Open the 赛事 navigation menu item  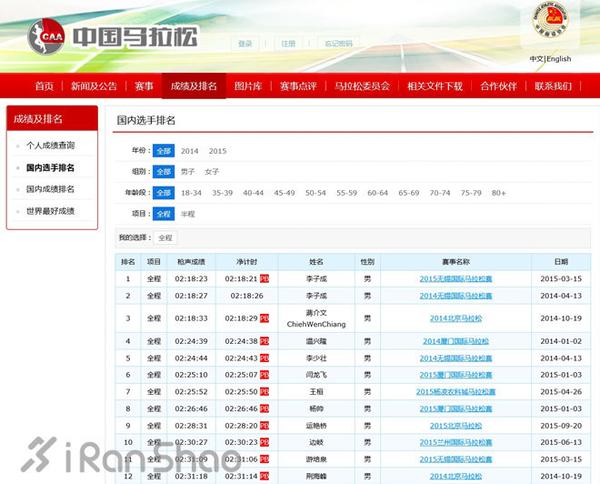(144, 86)
